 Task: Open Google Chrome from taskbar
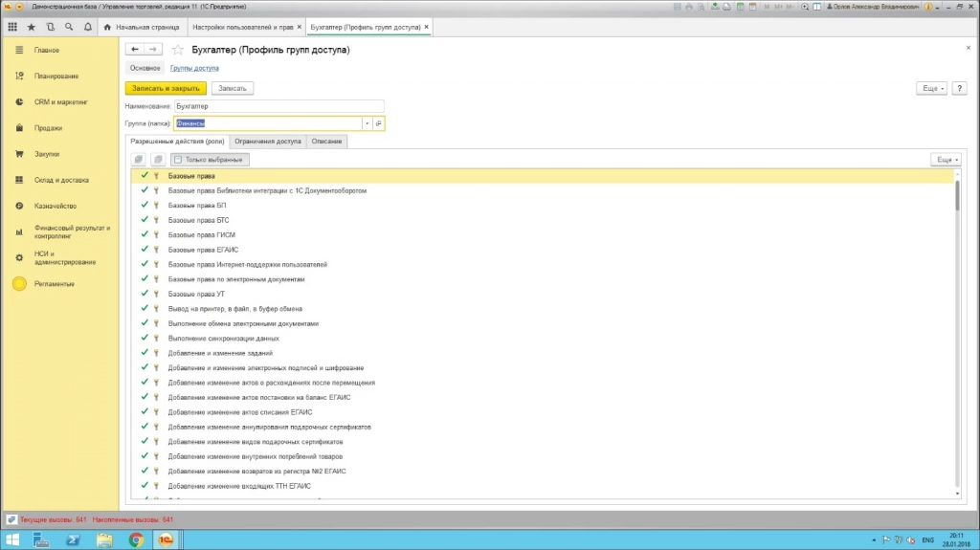136,539
